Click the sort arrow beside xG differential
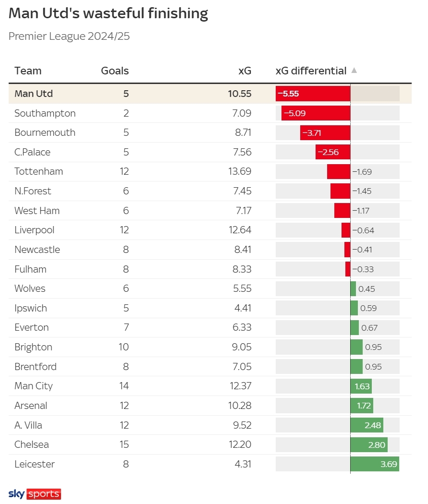 (x=354, y=71)
